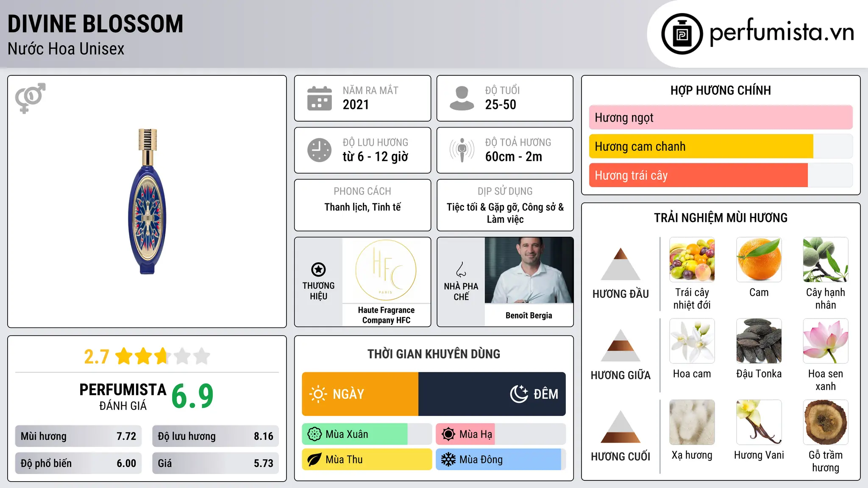Image resolution: width=868 pixels, height=488 pixels.
Task: Click the 2.7 star rating number
Action: (97, 357)
